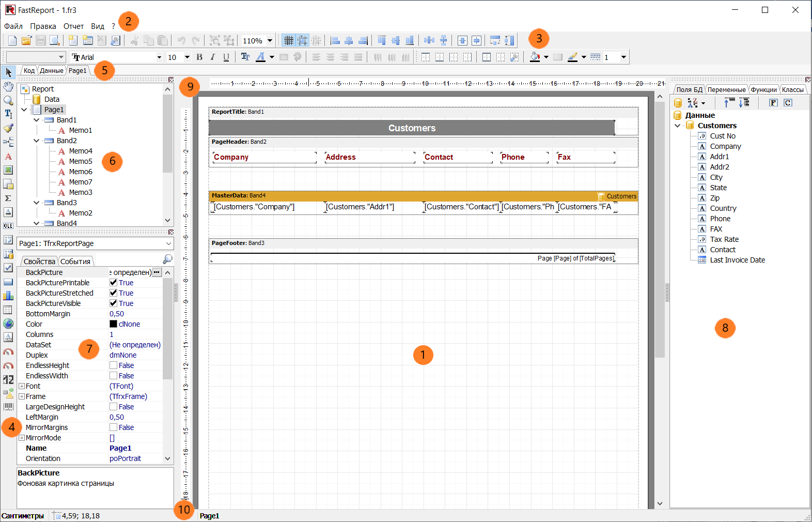812x522 pixels.
Task: Expand the Font property group
Action: coord(22,386)
